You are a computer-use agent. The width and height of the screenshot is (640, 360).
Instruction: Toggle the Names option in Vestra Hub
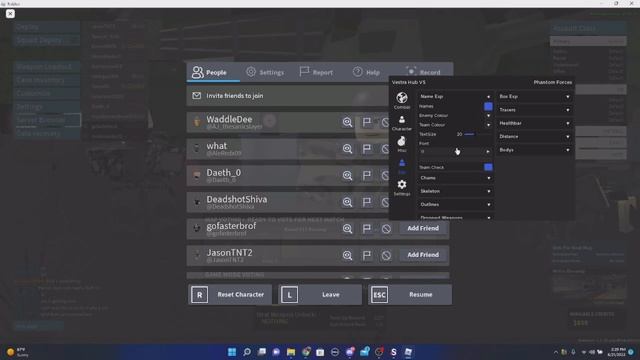[x=488, y=107]
